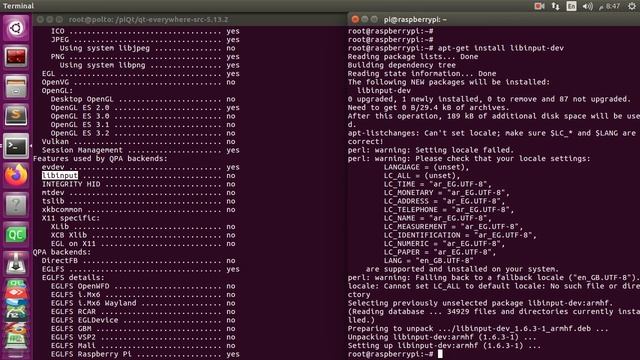Minimize the pi@raspberrypi terminal window

click(x=364, y=19)
